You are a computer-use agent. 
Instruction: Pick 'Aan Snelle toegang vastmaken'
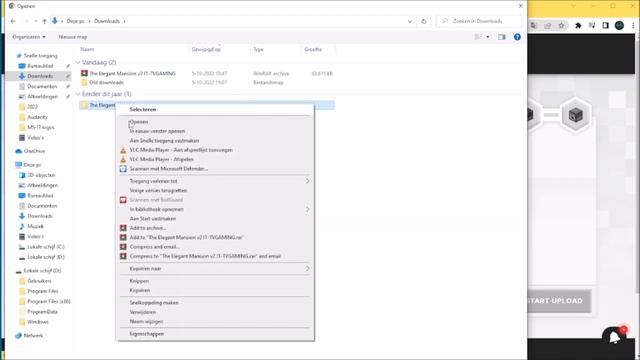point(164,140)
